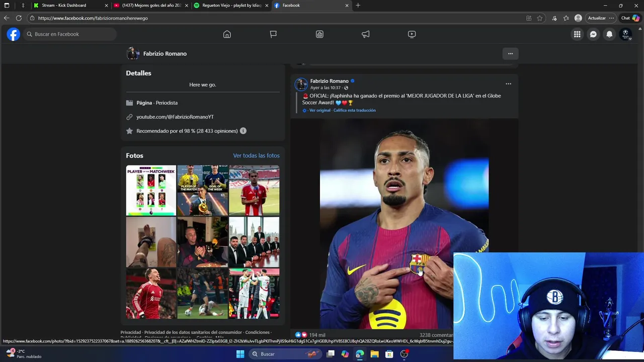This screenshot has height=362, width=644.
Task: Click the recommendations info icon
Action: coord(243,131)
